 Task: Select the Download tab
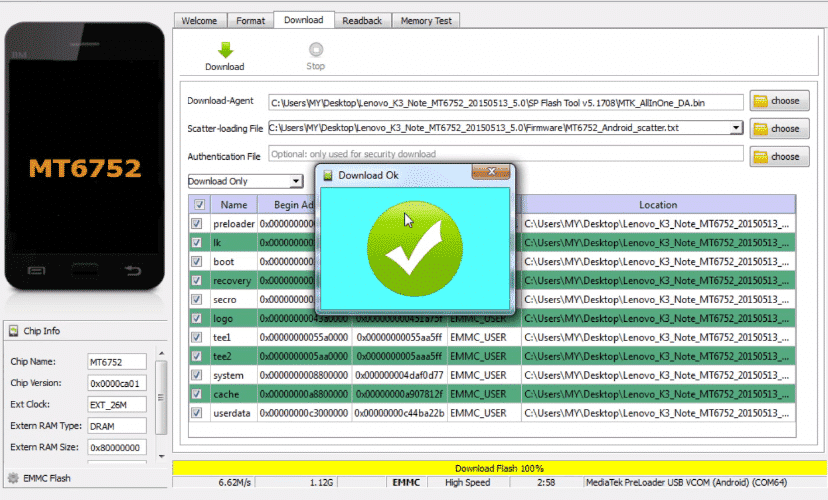[x=304, y=20]
